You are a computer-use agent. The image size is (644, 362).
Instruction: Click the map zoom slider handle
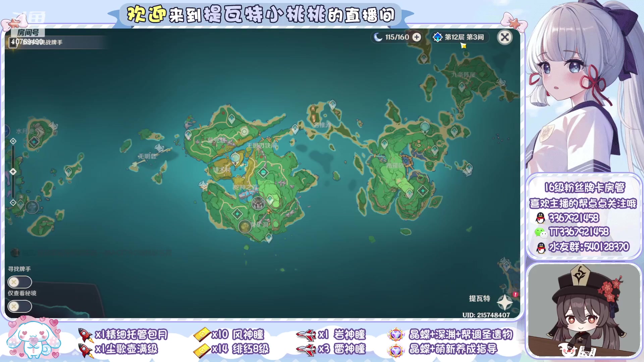click(13, 172)
